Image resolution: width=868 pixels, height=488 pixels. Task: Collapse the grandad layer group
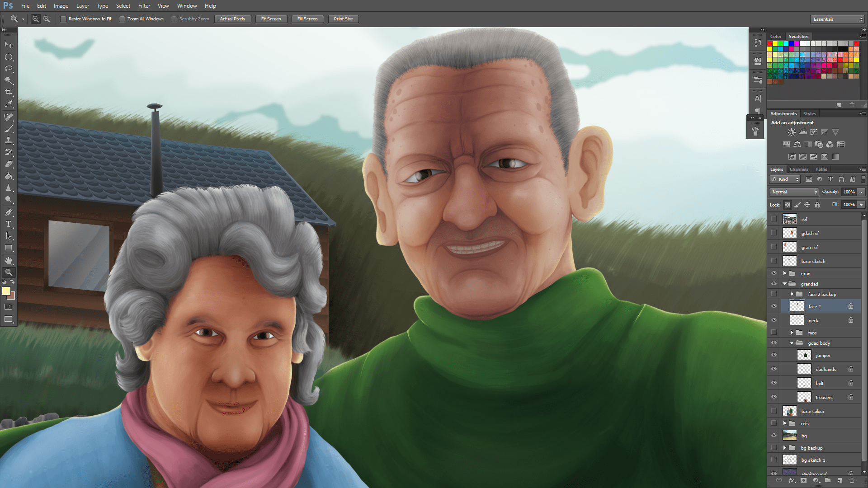point(785,284)
